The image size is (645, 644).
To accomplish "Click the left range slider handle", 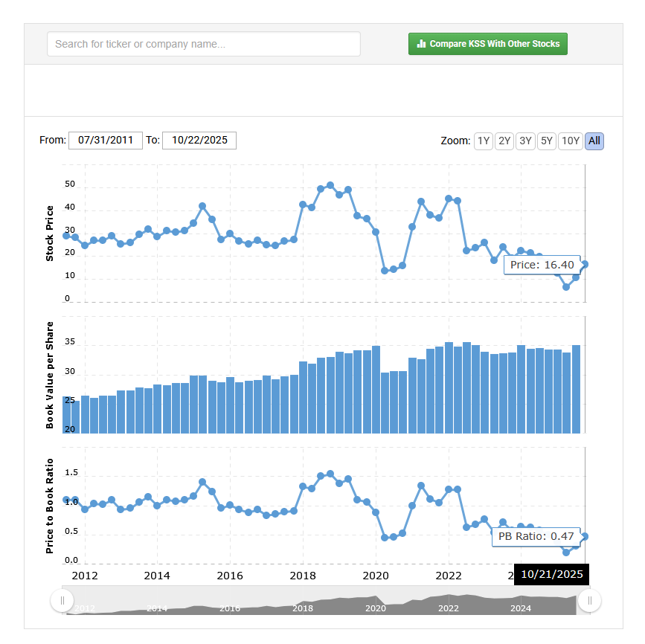I will click(62, 600).
